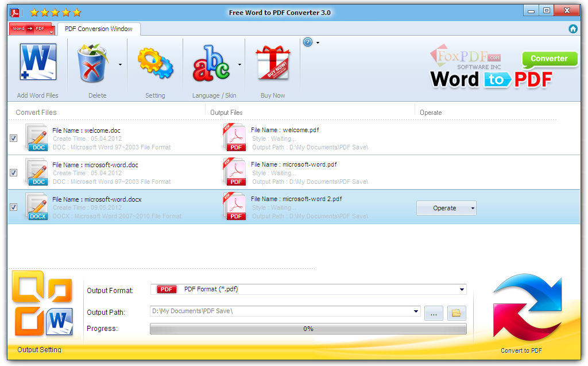Uncheck the microsoft-word.doc checkbox
This screenshot has width=588, height=366.
pyautogui.click(x=14, y=173)
